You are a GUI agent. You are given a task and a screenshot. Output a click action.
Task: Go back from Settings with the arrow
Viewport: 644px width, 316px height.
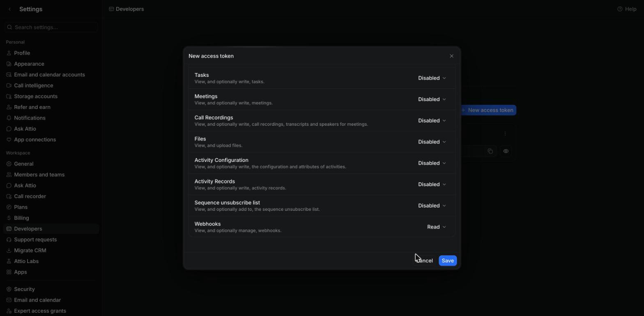tap(9, 9)
